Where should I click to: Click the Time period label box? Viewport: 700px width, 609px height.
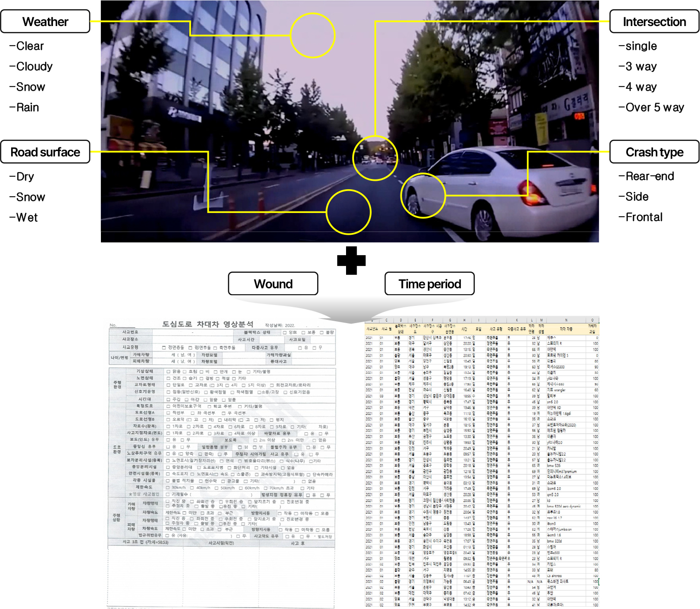pyautogui.click(x=429, y=284)
